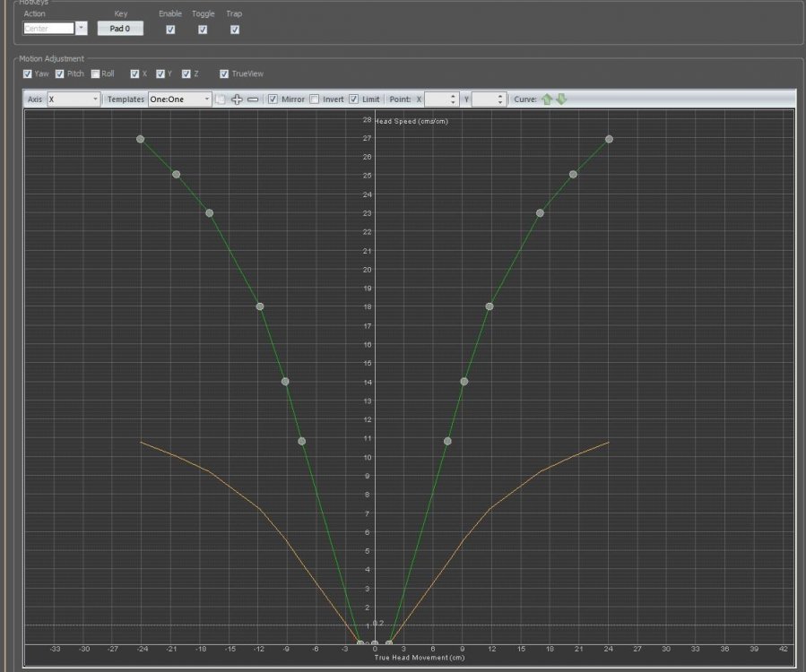Lower the curve with the down arrow
This screenshot has height=672, width=806.
click(562, 99)
